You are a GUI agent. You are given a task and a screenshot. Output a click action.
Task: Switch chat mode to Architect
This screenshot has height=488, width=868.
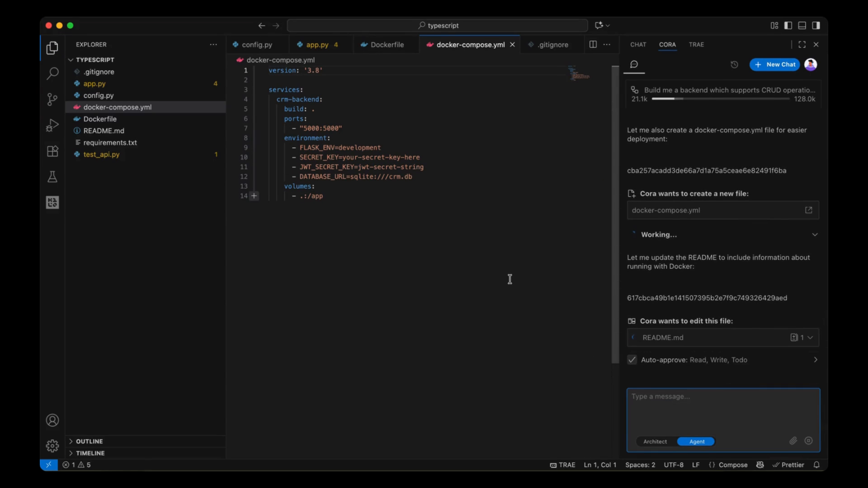(x=655, y=441)
